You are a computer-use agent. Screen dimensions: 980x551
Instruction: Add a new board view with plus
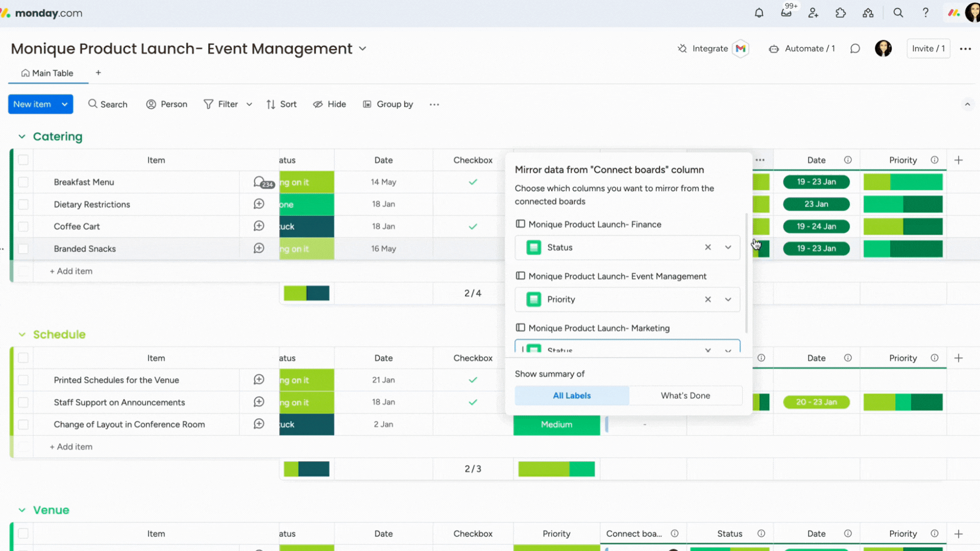pos(99,73)
